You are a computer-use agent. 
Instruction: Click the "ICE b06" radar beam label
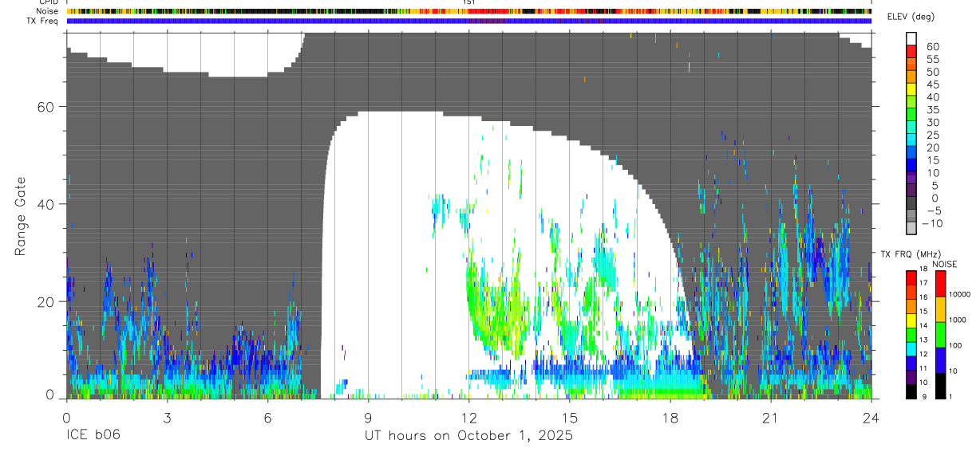(x=92, y=436)
